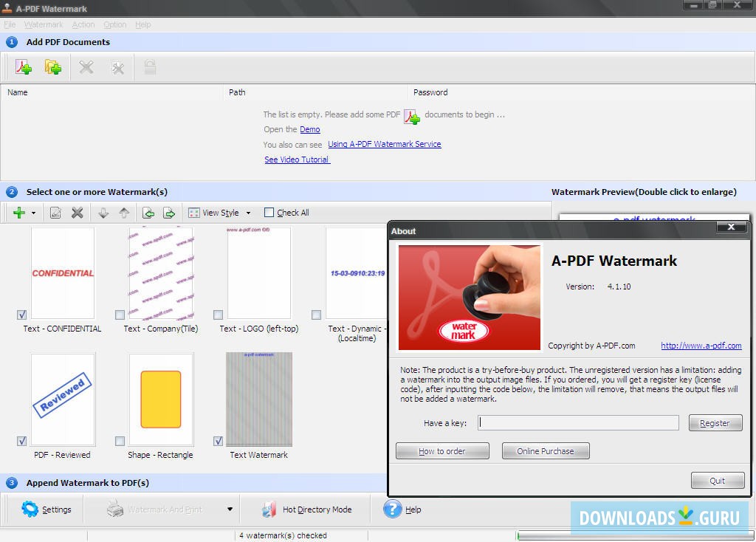Click the How to order button
Viewport: 756px width, 542px height.
click(x=442, y=451)
